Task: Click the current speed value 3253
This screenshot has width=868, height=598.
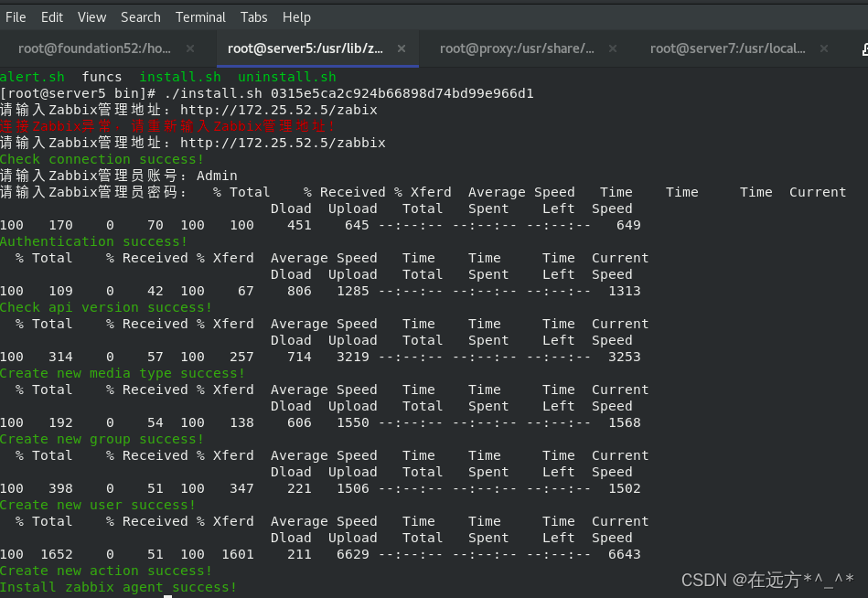Action: (625, 357)
